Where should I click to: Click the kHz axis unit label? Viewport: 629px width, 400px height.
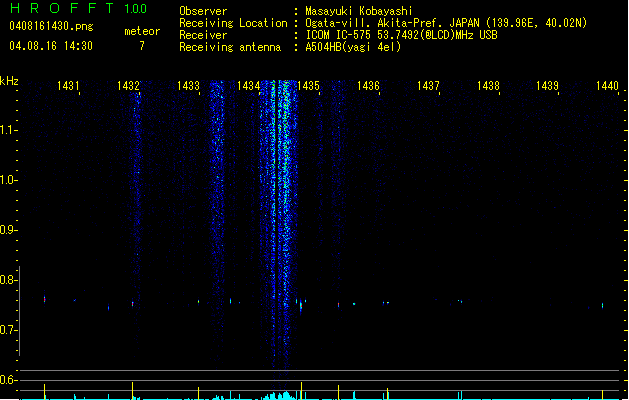click(9, 81)
